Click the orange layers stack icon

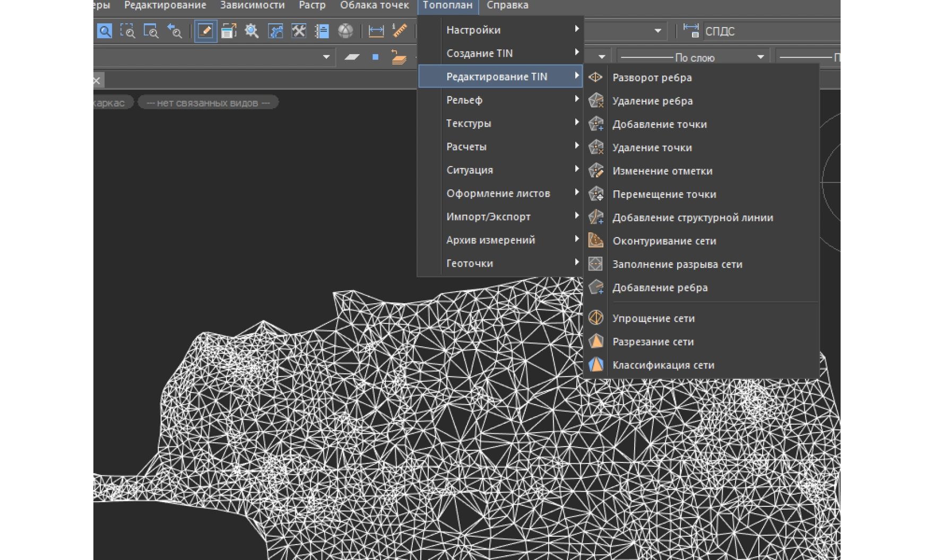pos(399,57)
